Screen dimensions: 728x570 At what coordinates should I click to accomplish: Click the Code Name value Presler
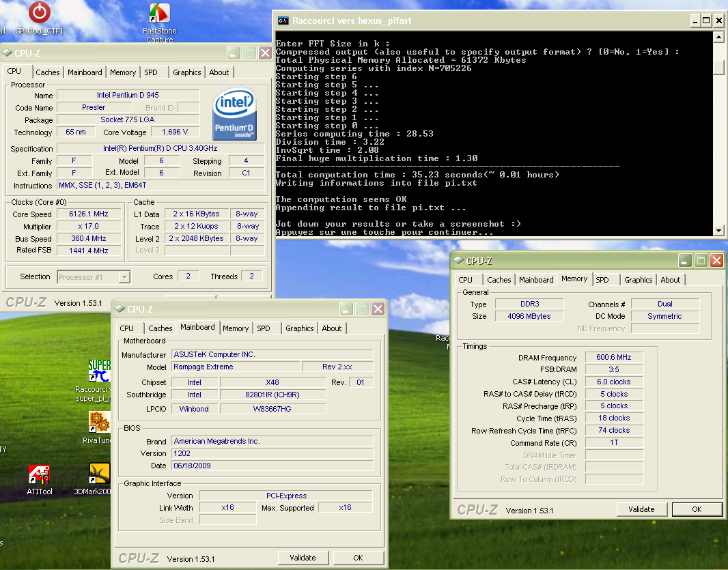coord(94,107)
